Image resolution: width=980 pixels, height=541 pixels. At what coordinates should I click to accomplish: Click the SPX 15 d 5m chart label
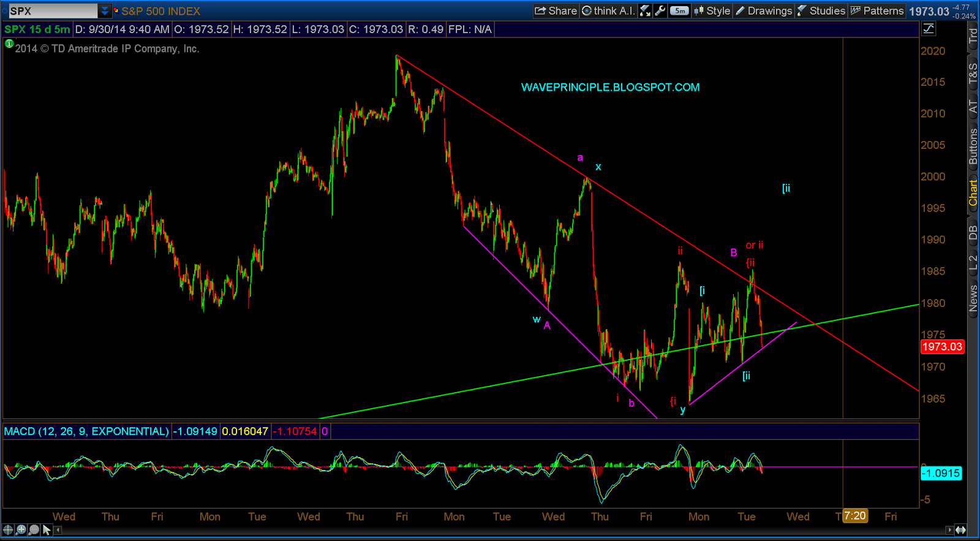37,29
